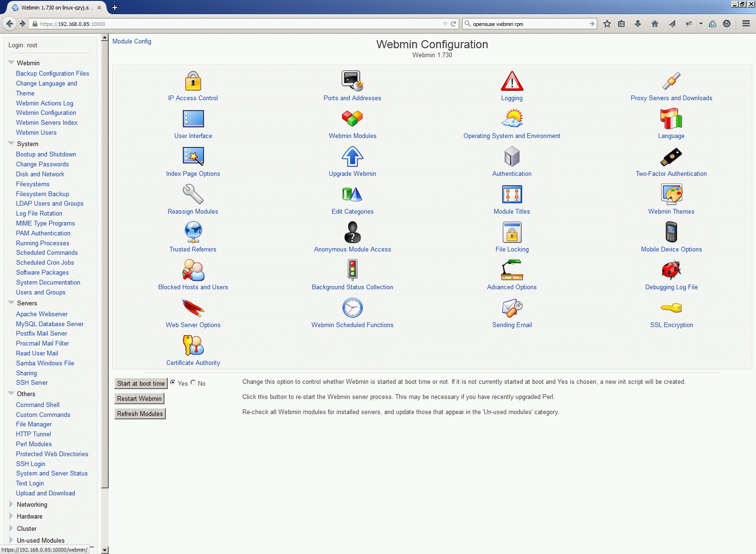Image resolution: width=756 pixels, height=554 pixels.
Task: Open the Anonymous Module Access icon
Action: pyautogui.click(x=352, y=232)
